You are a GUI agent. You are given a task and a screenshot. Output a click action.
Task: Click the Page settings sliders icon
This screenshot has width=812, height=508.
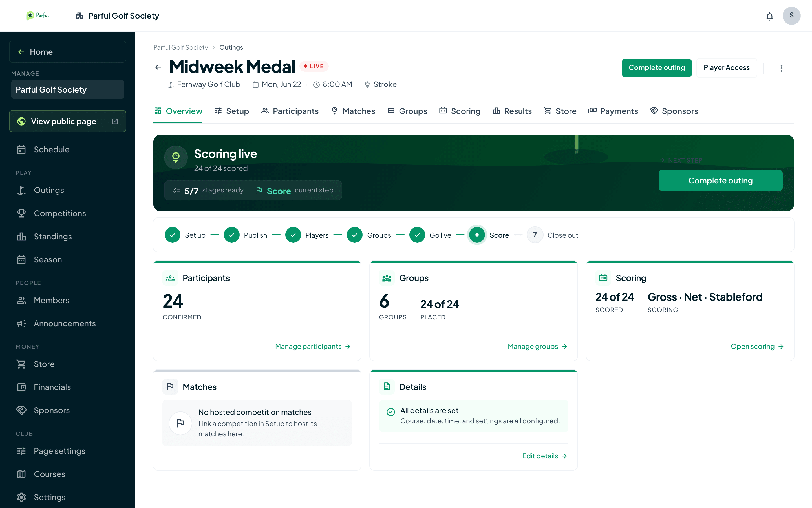21,451
